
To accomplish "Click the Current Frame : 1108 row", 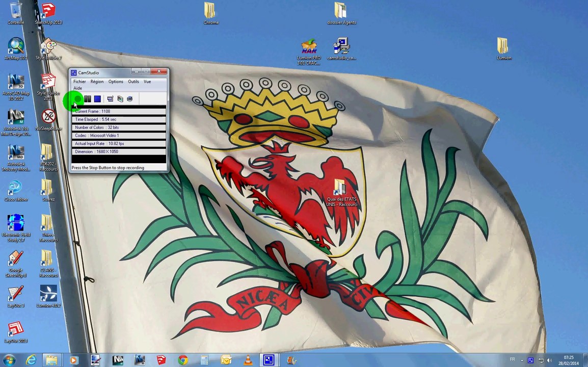I will click(x=119, y=112).
